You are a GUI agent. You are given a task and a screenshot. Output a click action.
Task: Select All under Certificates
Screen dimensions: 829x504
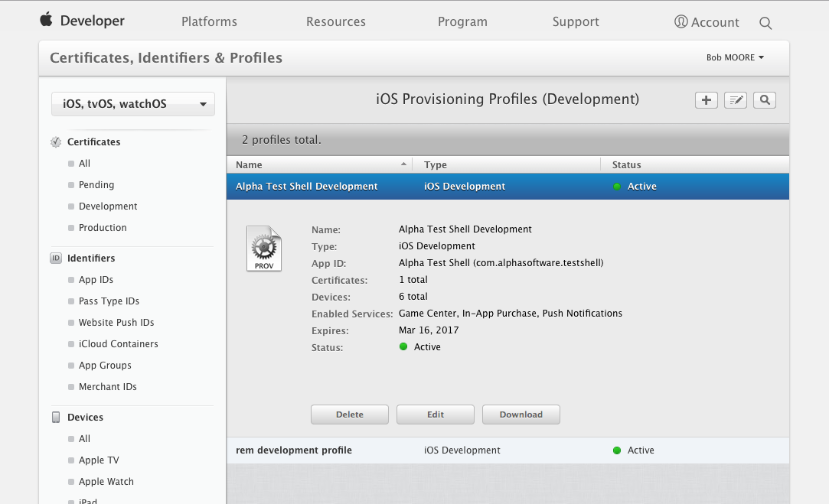(x=85, y=163)
